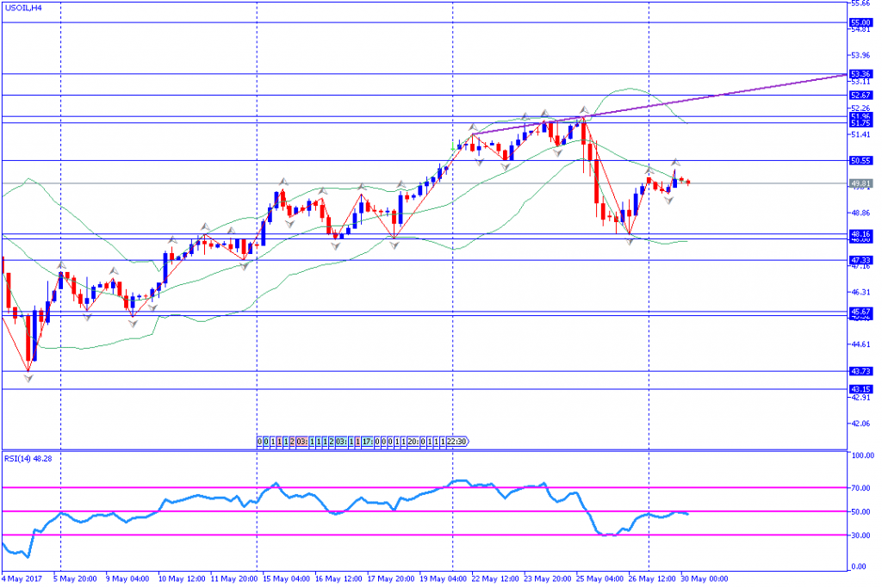Click the gray 49.81 current price marker
882x588 pixels.
click(860, 183)
